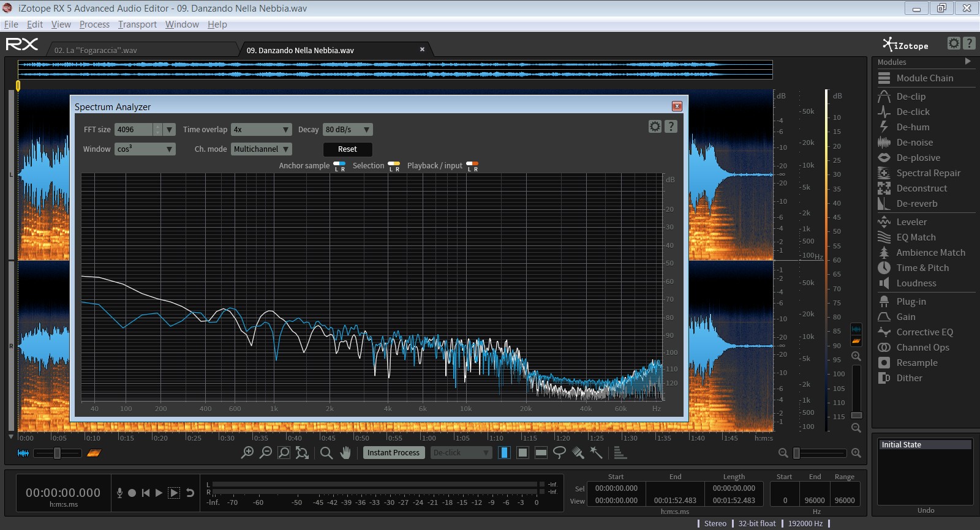Open the Transport menu
Image resolution: width=980 pixels, height=530 pixels.
(137, 24)
